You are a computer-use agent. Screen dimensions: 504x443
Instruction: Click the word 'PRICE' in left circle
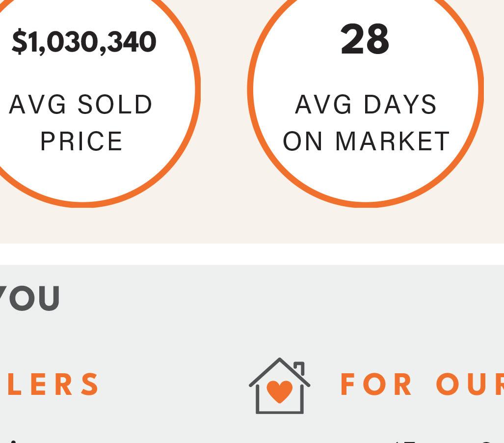(81, 141)
